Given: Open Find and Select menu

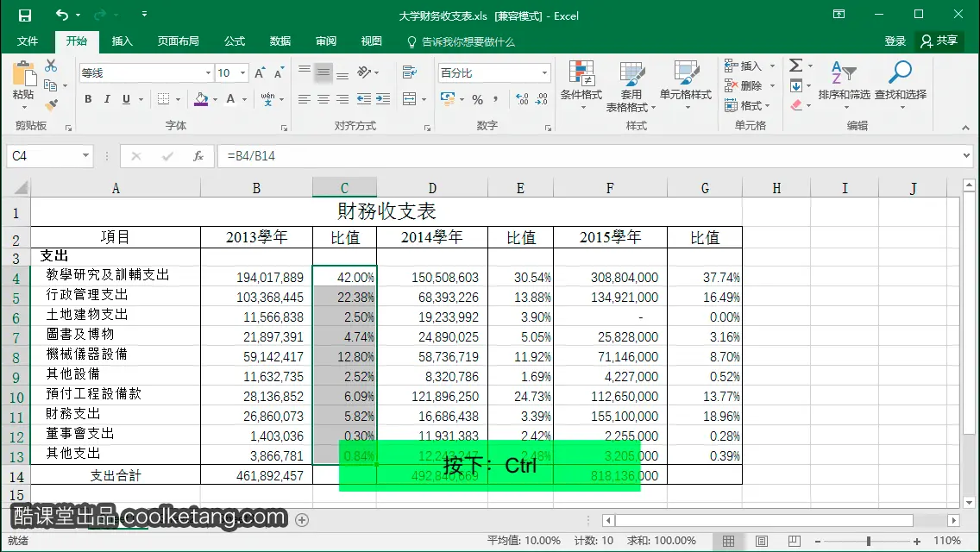Looking at the screenshot, I should click(x=901, y=85).
